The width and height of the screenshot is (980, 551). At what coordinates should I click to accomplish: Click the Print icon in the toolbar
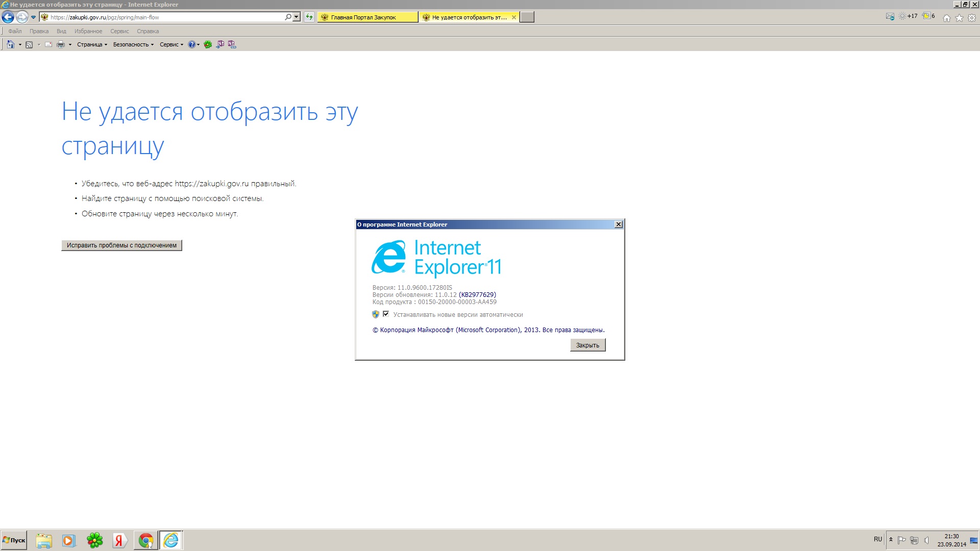click(x=60, y=44)
